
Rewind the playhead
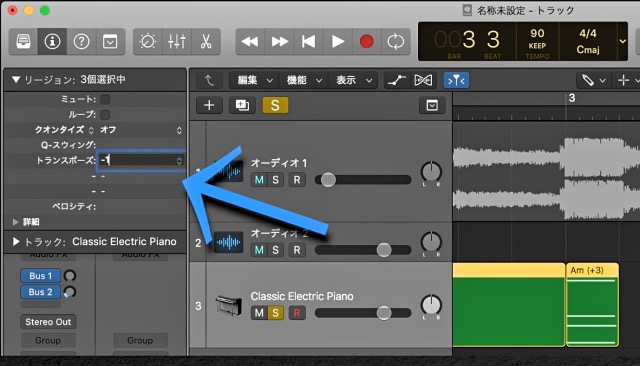pyautogui.click(x=250, y=41)
